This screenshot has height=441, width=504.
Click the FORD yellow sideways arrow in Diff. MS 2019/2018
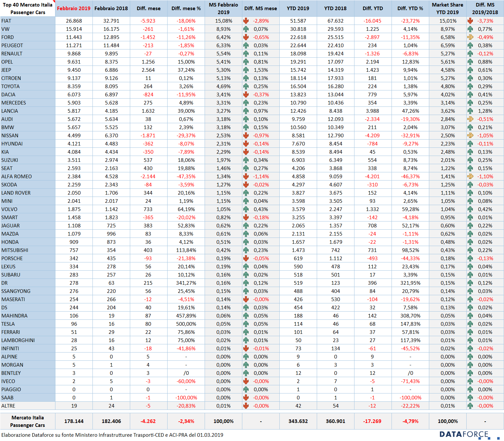tap(470, 37)
